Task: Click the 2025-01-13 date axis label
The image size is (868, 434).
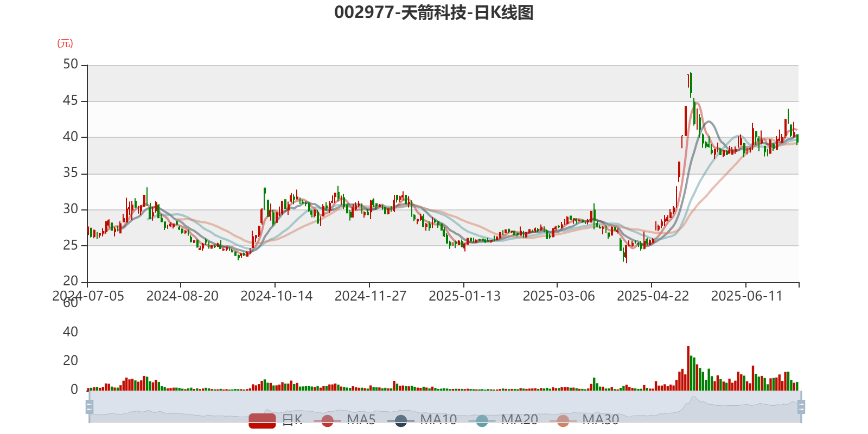Action: (464, 296)
